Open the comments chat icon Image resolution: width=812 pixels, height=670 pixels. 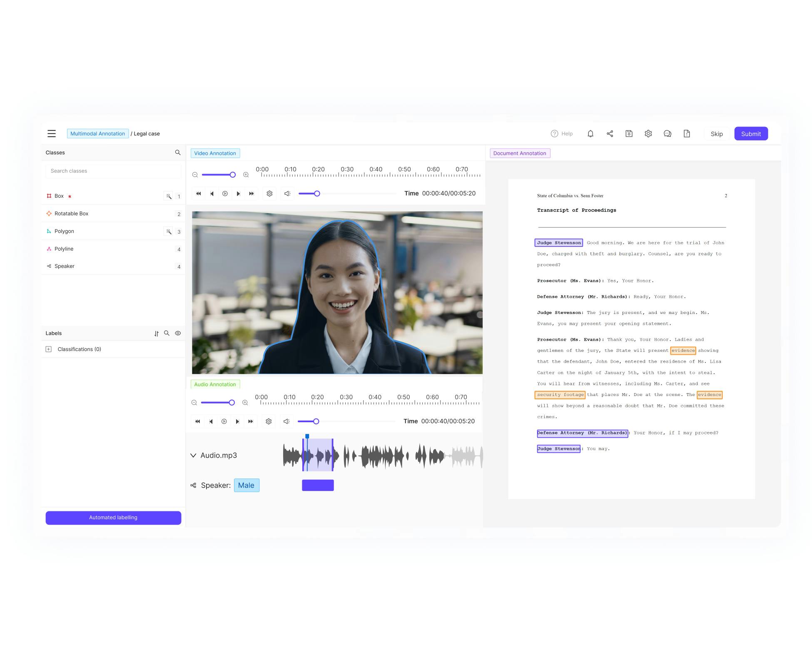[668, 134]
